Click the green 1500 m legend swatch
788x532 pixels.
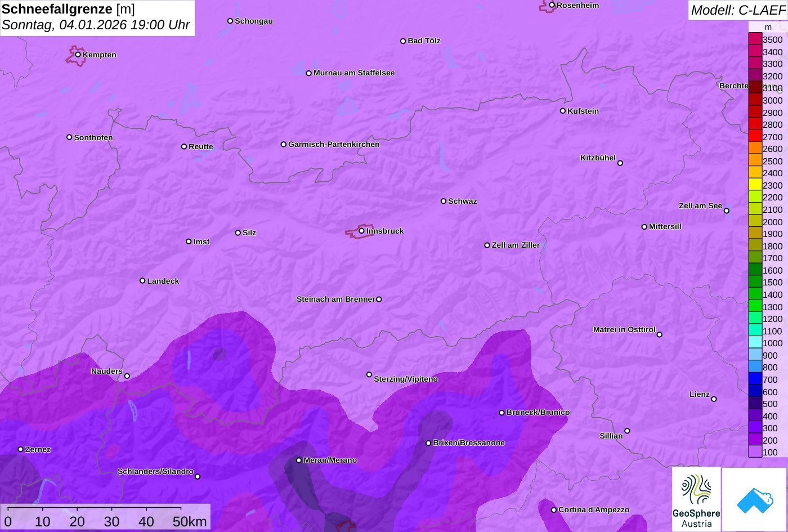click(x=755, y=281)
